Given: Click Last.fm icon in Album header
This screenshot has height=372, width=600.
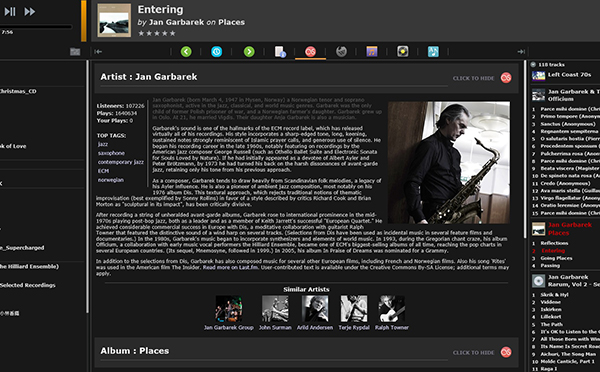Looking at the screenshot, I should pos(506,352).
